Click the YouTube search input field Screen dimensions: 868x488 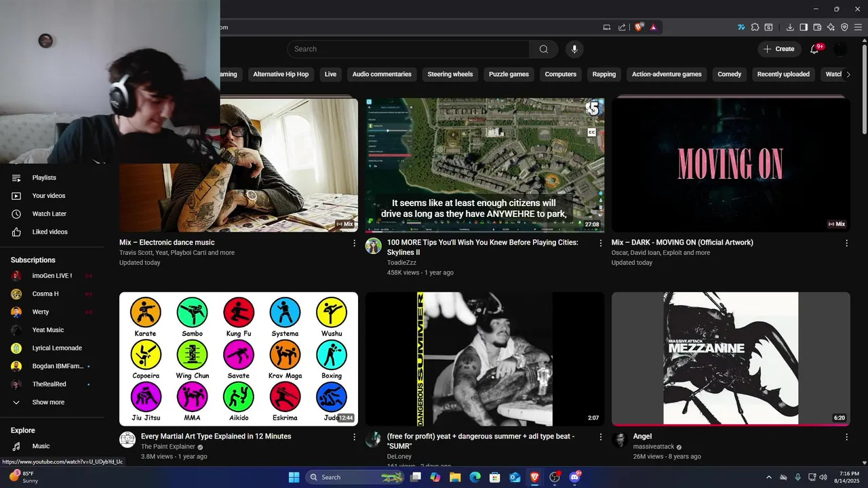[408, 49]
